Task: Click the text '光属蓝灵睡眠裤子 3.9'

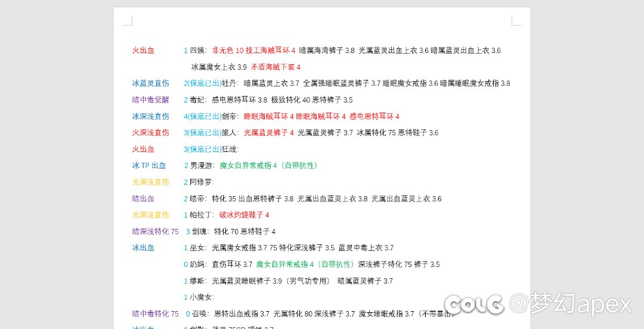Action: pyautogui.click(x=247, y=281)
